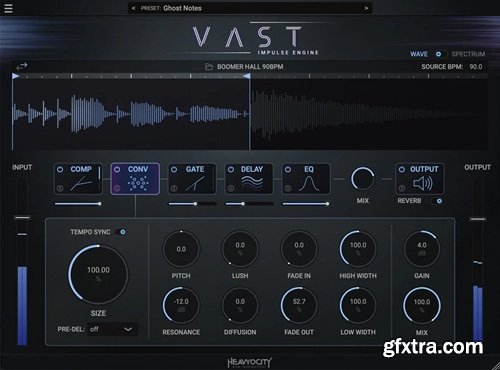
Task: Click small circle icon at bottom of OUTPUT module
Action: [402, 189]
